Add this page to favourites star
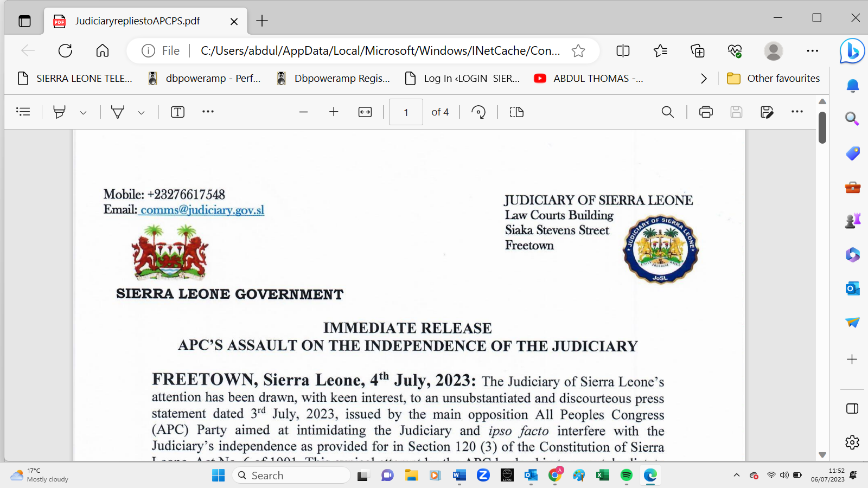Image resolution: width=868 pixels, height=488 pixels. click(578, 51)
